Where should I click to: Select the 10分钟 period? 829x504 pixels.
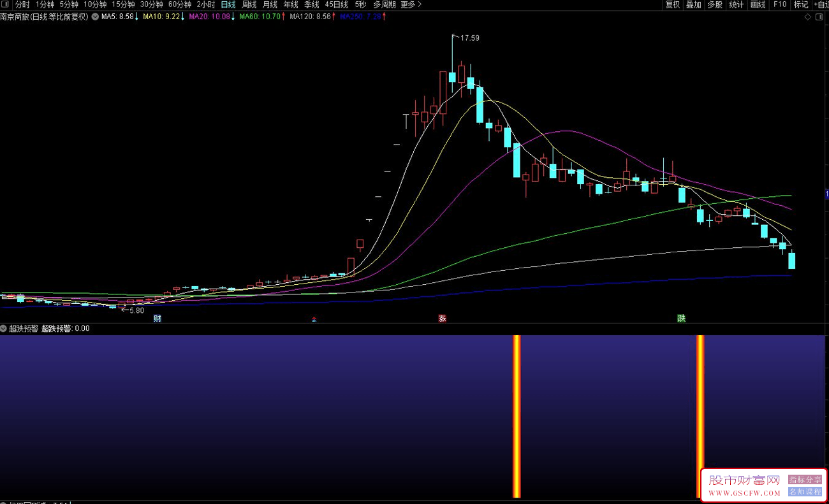coord(95,4)
